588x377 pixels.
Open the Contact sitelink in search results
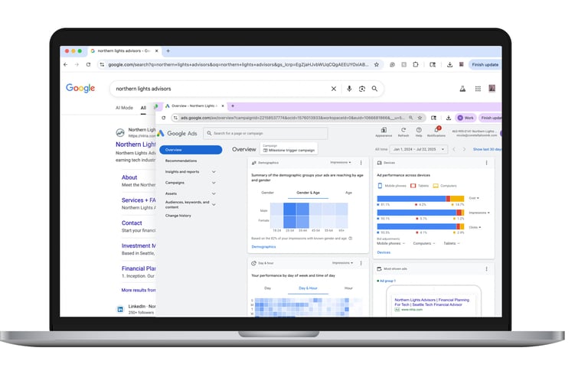click(x=132, y=223)
